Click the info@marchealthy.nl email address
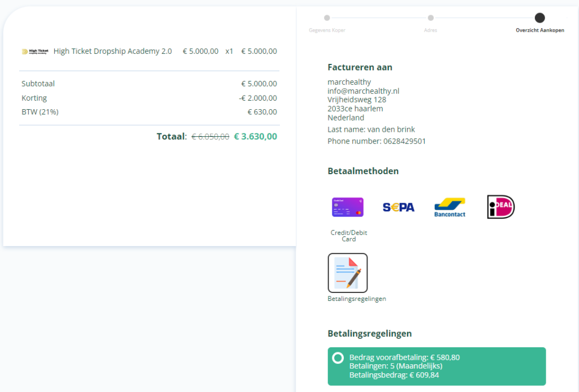The width and height of the screenshot is (579, 392). pyautogui.click(x=363, y=91)
